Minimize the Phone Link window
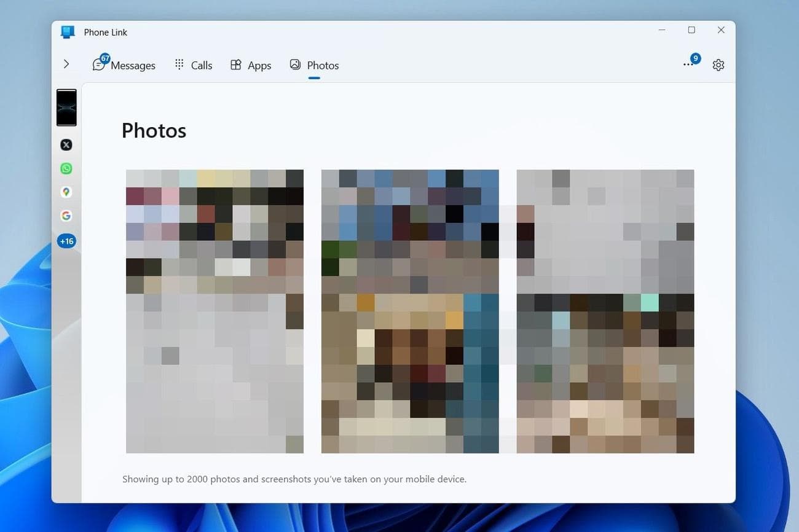The width and height of the screenshot is (799, 532). [x=662, y=30]
